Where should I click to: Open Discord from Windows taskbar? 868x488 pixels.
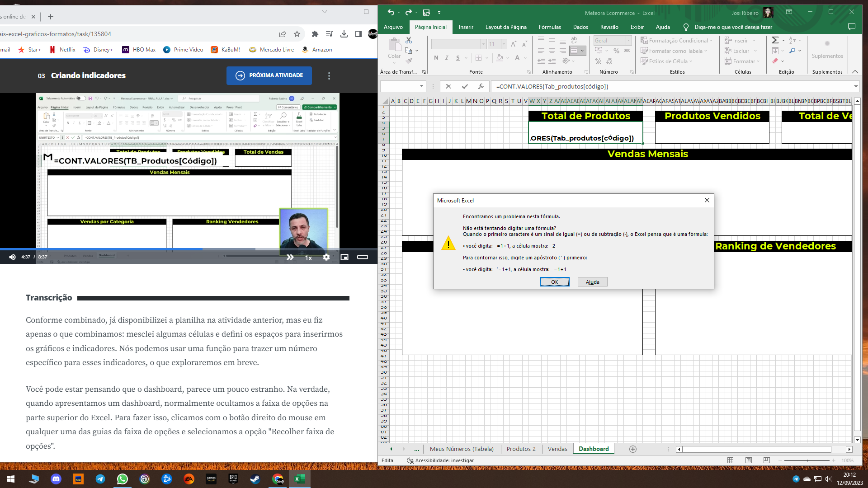pos(56,479)
